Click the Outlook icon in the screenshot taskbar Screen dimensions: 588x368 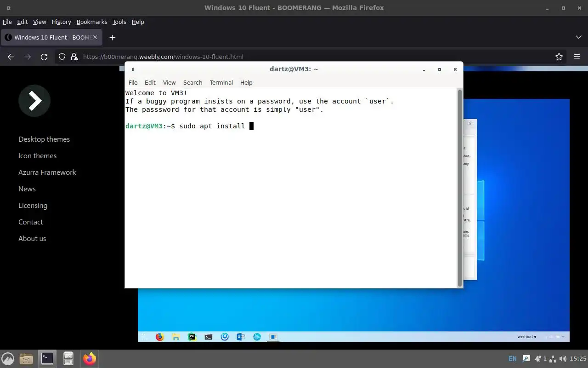click(241, 337)
